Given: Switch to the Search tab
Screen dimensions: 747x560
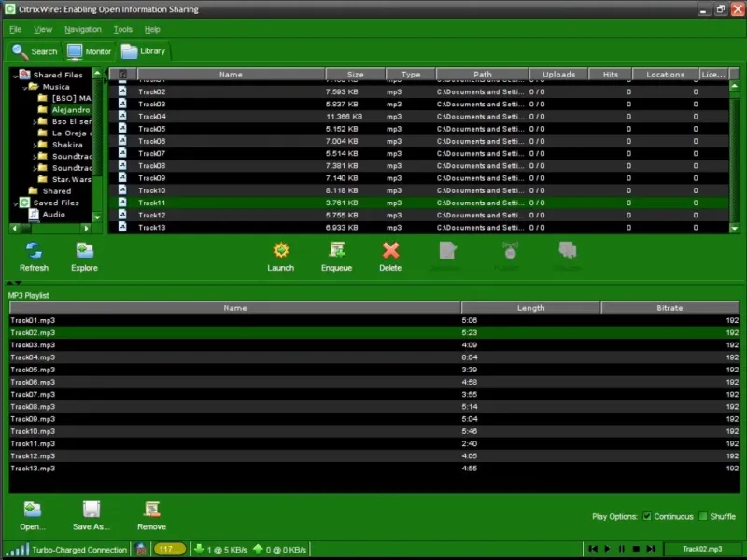Looking at the screenshot, I should click(35, 51).
